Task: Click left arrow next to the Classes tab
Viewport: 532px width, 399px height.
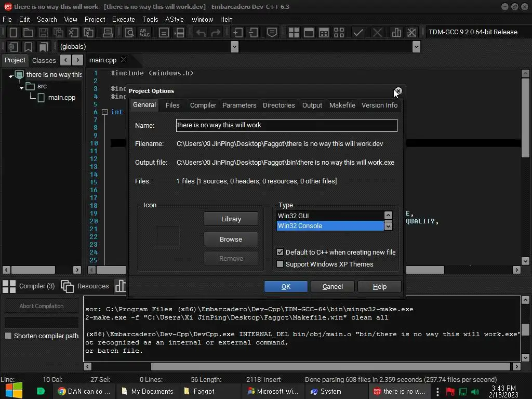Action: tap(65, 60)
